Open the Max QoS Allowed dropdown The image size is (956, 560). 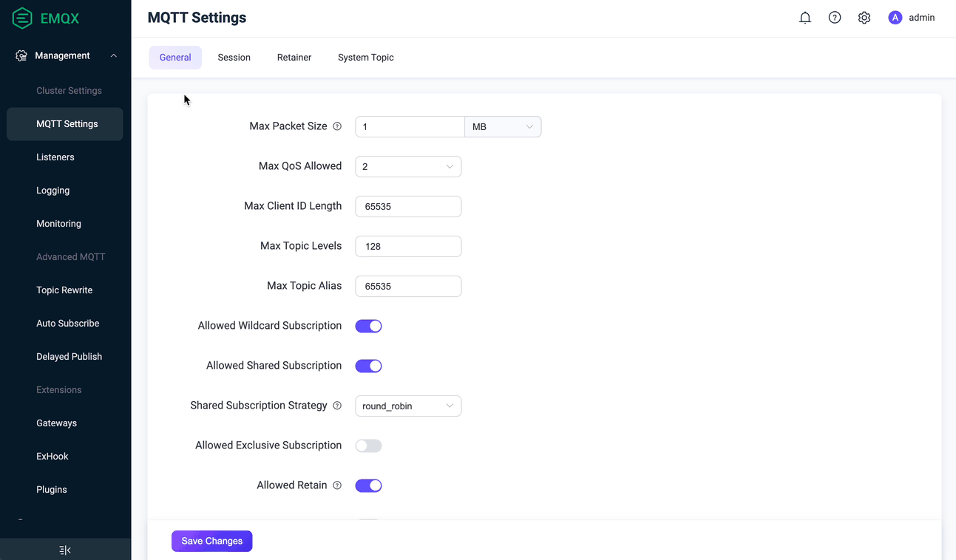[x=408, y=166]
